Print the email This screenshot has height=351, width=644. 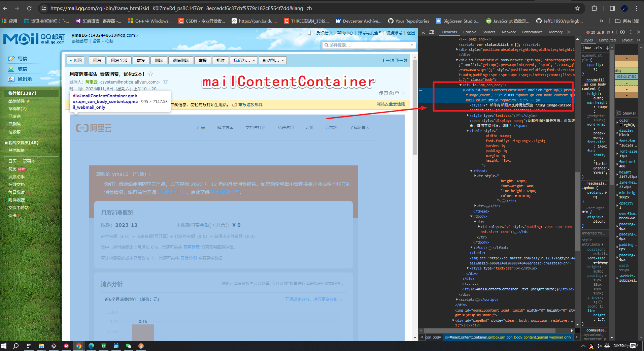tap(397, 93)
